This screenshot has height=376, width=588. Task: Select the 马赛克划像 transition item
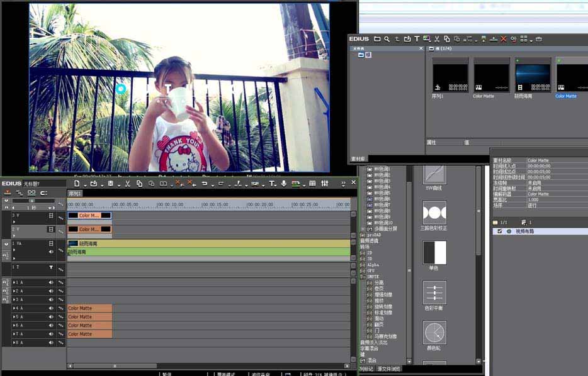click(x=385, y=336)
